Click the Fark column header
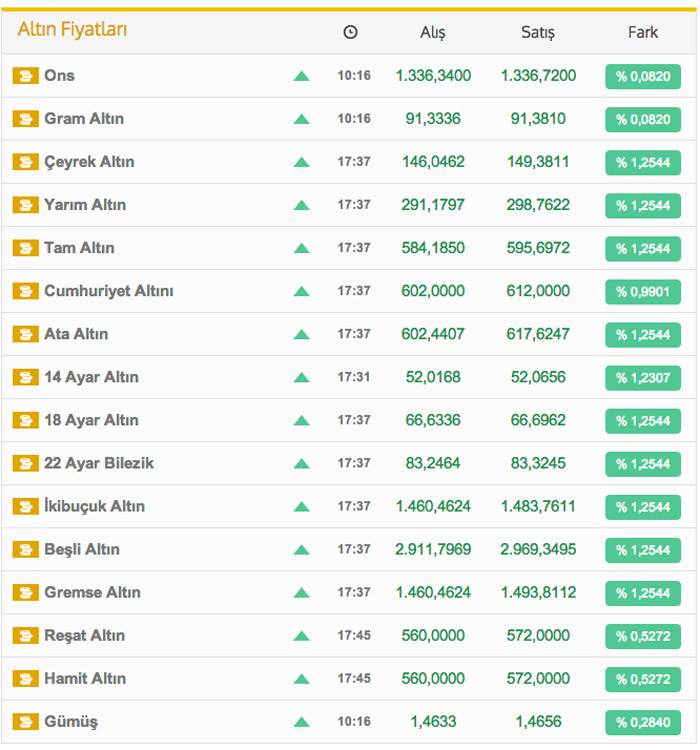700x750 pixels. coord(643,33)
